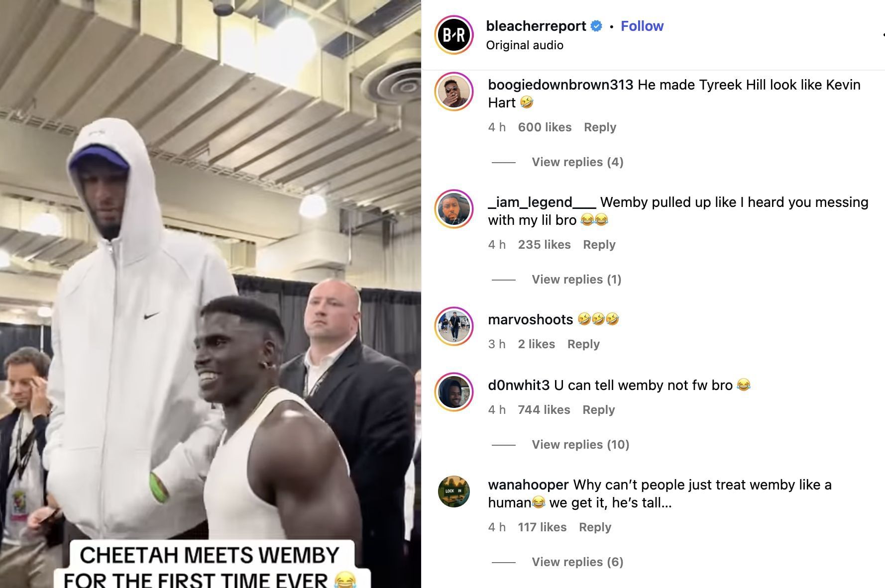Open the Original audio link

tap(525, 45)
